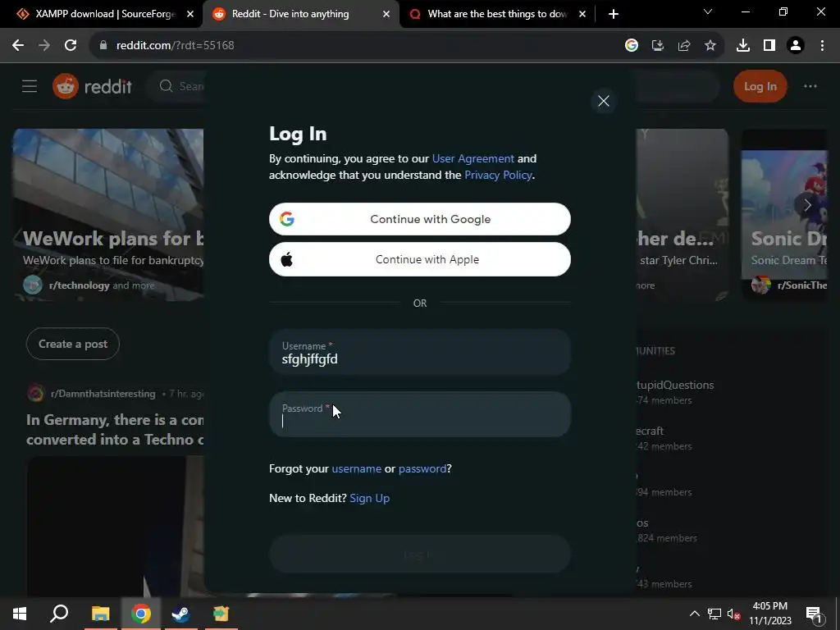Screen dimensions: 840x630
Task: Click the address bar URL
Action: 176,46
